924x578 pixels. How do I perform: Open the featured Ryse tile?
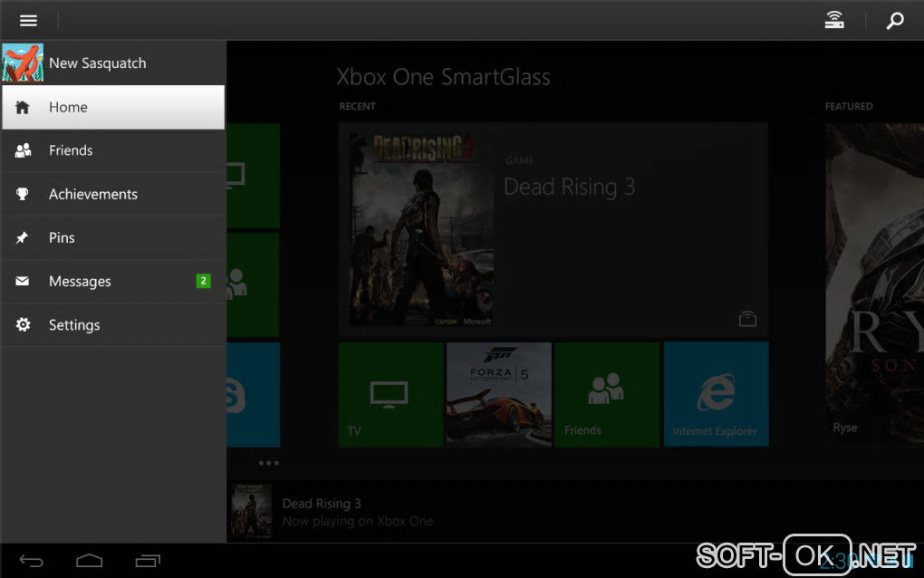pos(874,282)
